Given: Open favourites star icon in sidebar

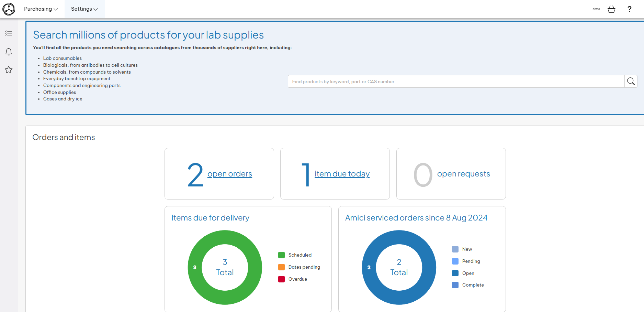Looking at the screenshot, I should (9, 70).
